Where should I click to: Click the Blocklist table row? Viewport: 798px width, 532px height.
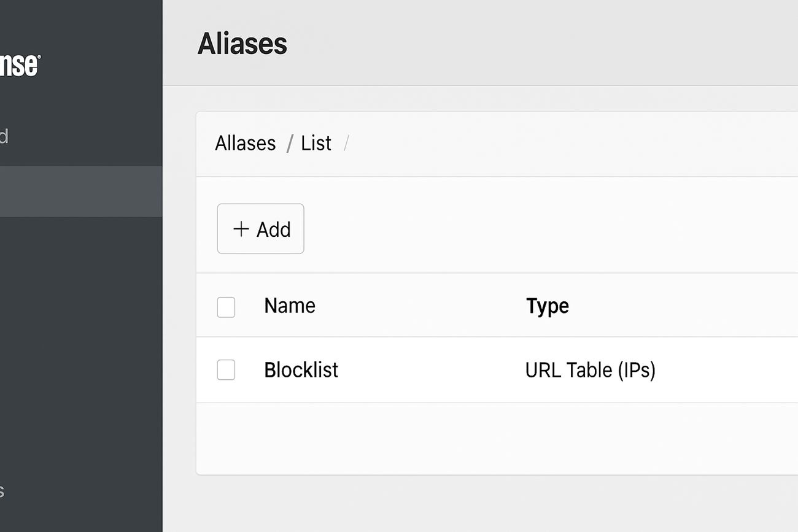click(430, 370)
